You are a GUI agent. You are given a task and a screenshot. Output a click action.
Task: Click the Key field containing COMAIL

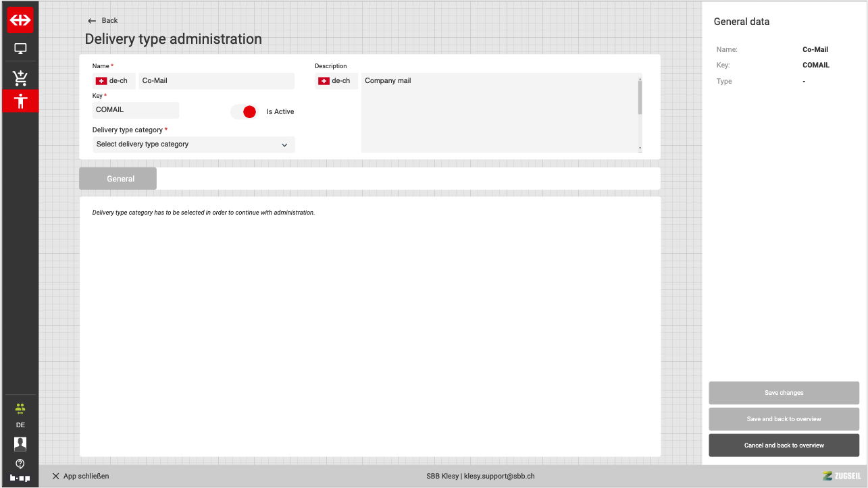[136, 110]
